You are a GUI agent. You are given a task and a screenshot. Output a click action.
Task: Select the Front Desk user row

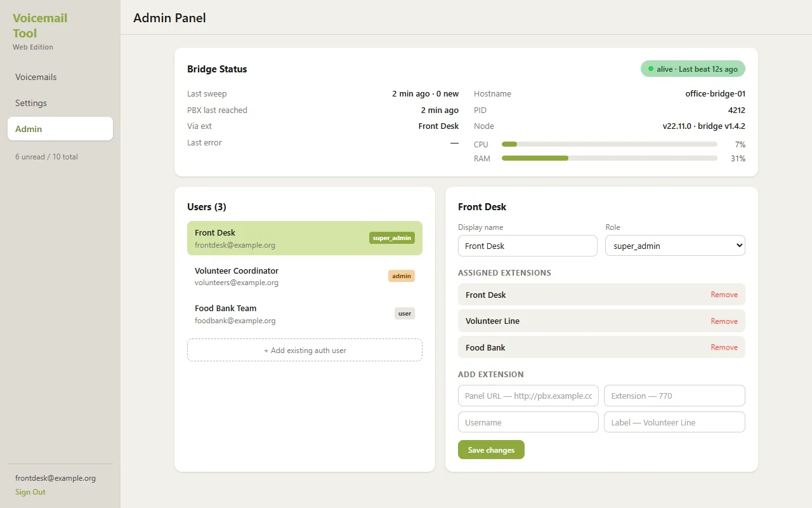304,238
